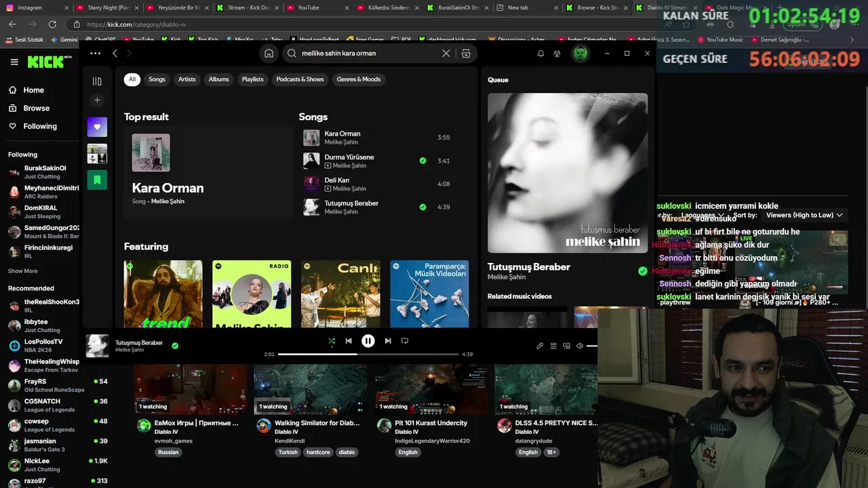Go back with Spotify back arrow
868x488 pixels.
[x=115, y=54]
